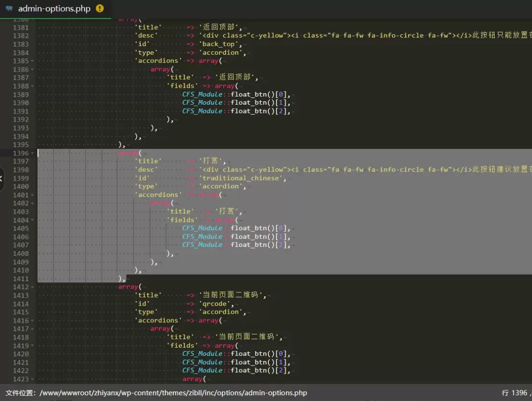Click the '返回顶部' title on line 1387
The image size is (532, 401).
235,77
